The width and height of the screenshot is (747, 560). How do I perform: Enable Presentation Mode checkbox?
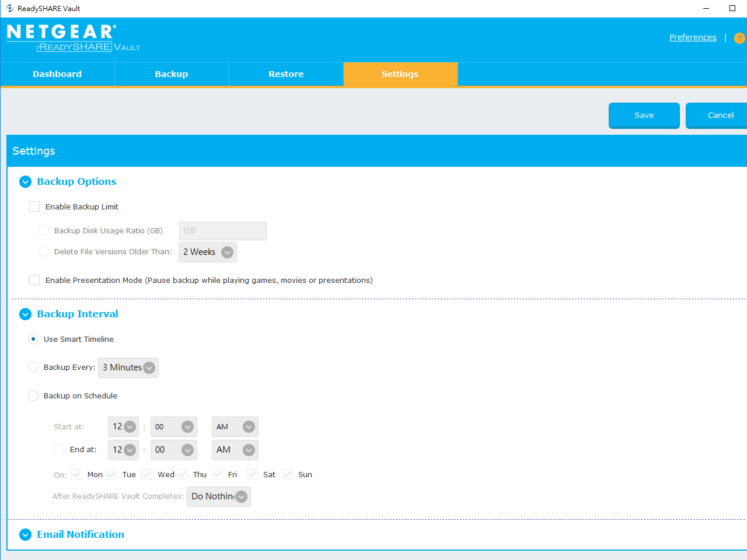coord(34,280)
